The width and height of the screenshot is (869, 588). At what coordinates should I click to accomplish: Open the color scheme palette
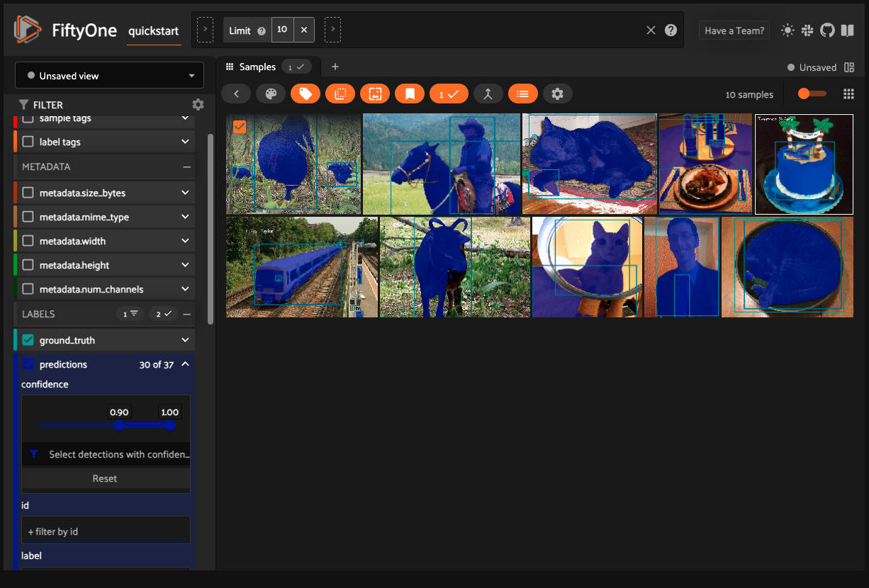(x=271, y=94)
